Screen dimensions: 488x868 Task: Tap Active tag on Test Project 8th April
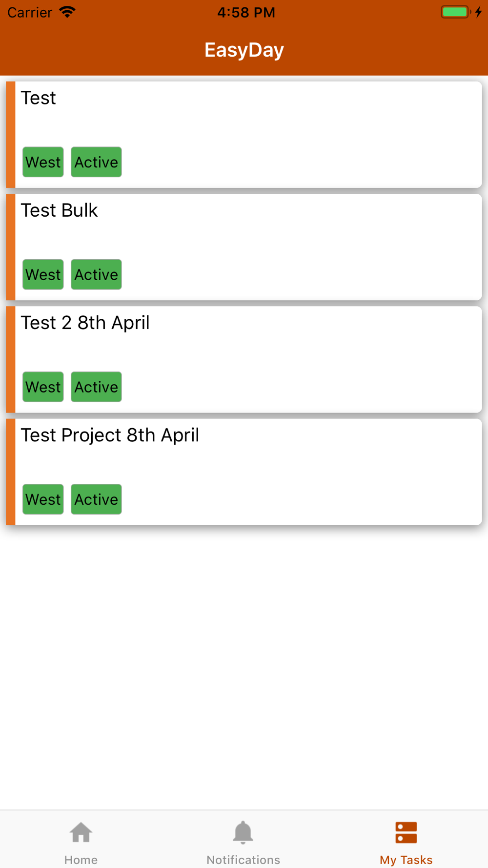click(x=96, y=499)
